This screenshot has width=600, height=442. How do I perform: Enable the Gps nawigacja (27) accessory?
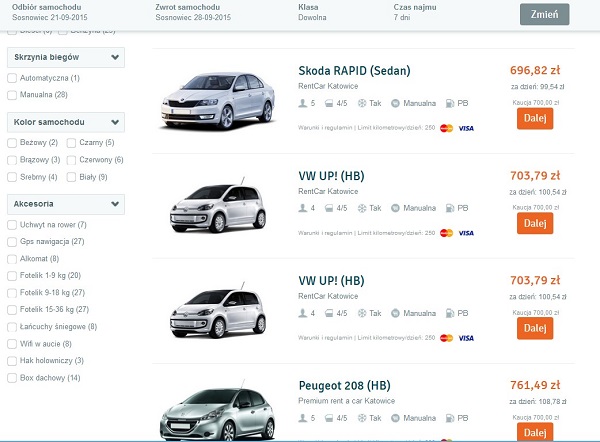click(12, 241)
